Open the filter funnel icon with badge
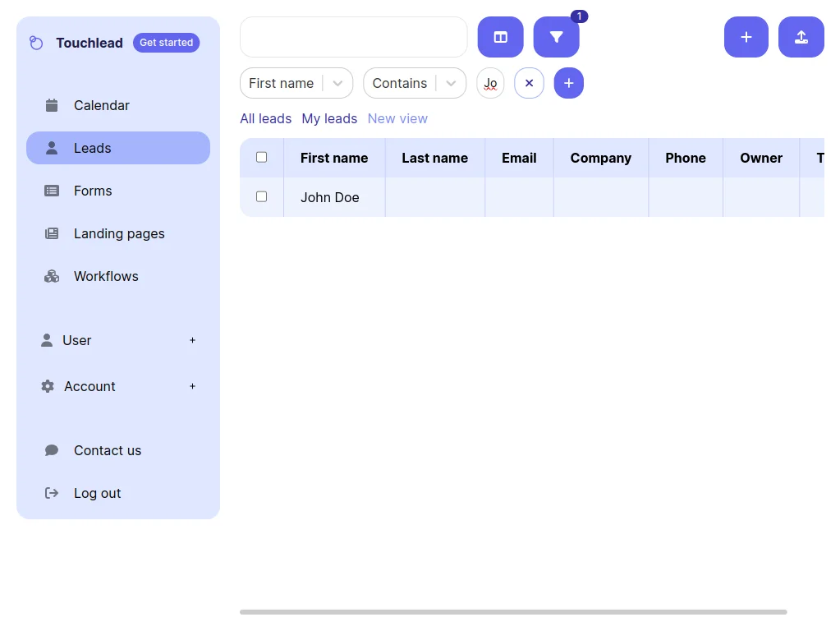Viewport: 840px width, 631px height. (x=557, y=37)
